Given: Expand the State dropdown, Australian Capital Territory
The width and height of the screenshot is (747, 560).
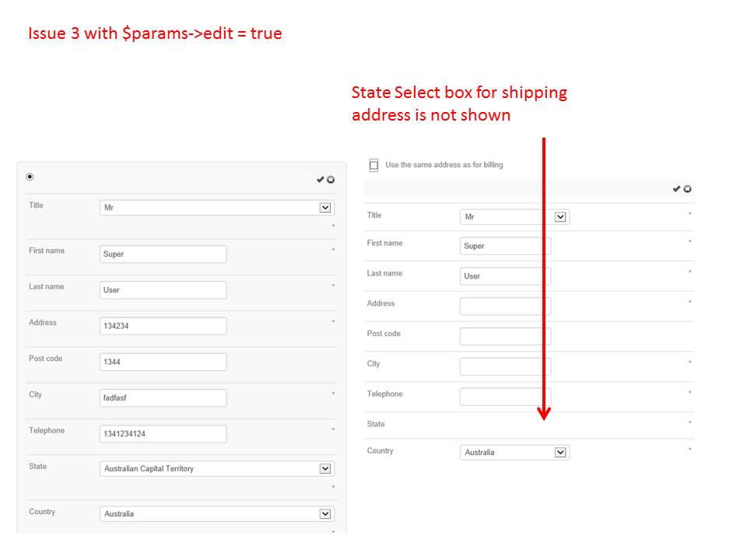Looking at the screenshot, I should [x=217, y=469].
